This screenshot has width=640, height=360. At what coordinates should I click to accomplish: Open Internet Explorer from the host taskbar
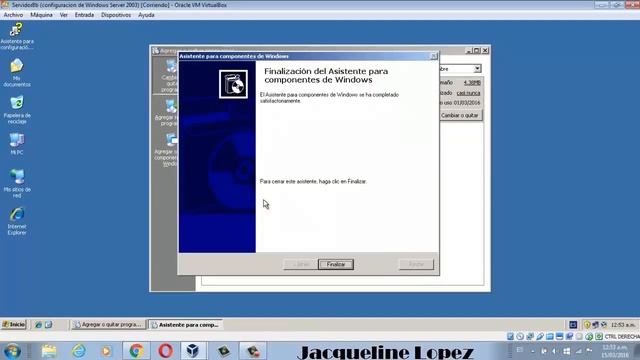[x=78, y=351]
